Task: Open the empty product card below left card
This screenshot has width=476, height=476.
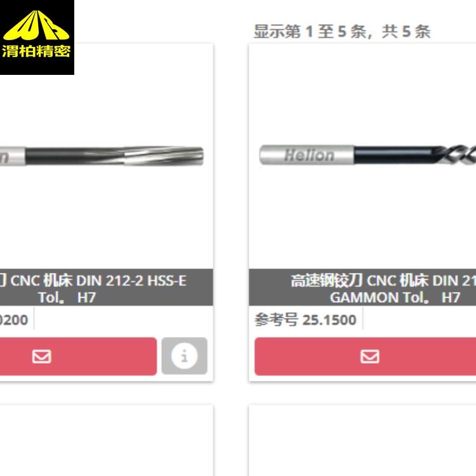Action: tap(107, 440)
